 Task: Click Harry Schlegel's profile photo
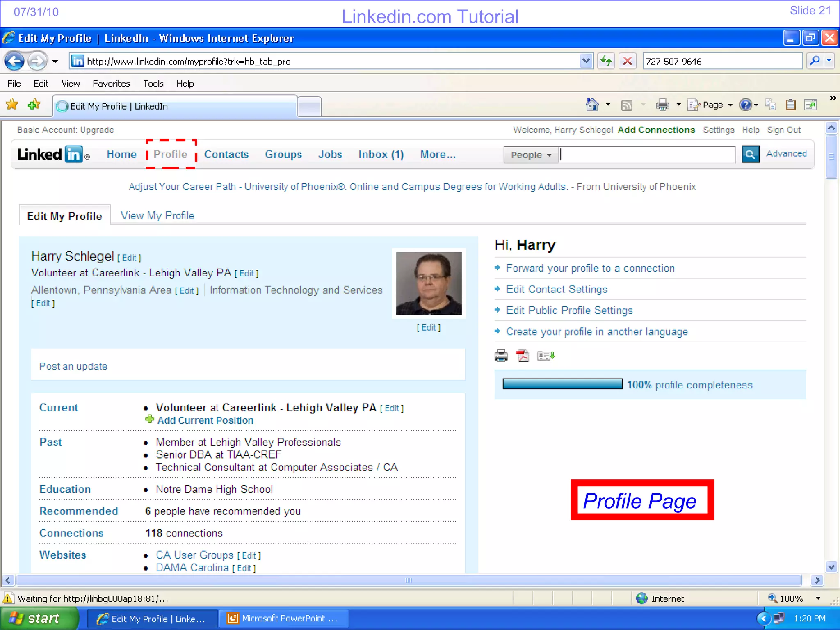(429, 283)
